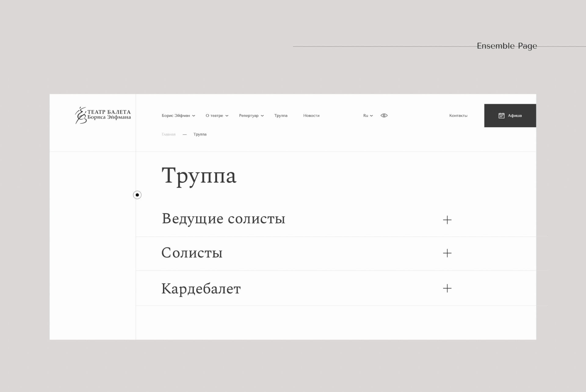Click the Труппа breadcrumb item
586x392 pixels.
pyautogui.click(x=200, y=134)
